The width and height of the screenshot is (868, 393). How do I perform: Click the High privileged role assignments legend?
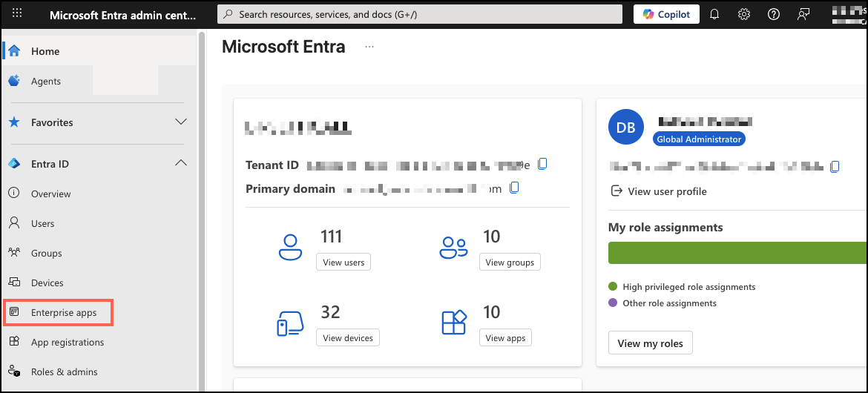[682, 287]
